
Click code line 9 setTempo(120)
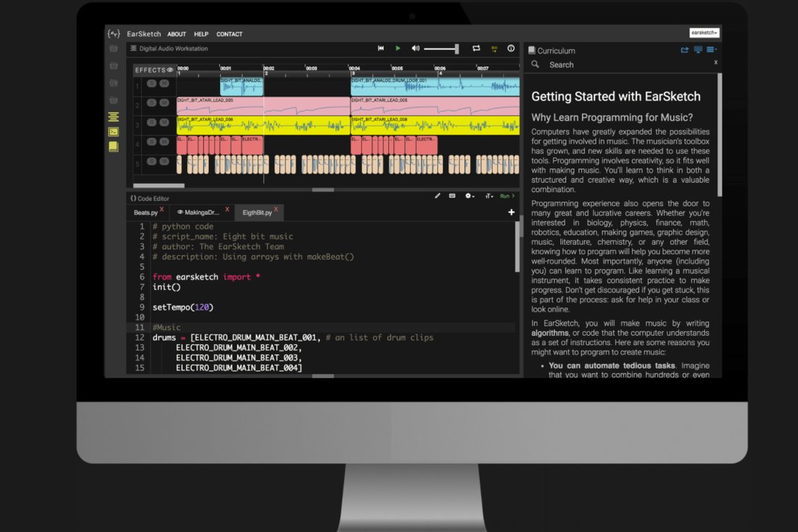183,307
